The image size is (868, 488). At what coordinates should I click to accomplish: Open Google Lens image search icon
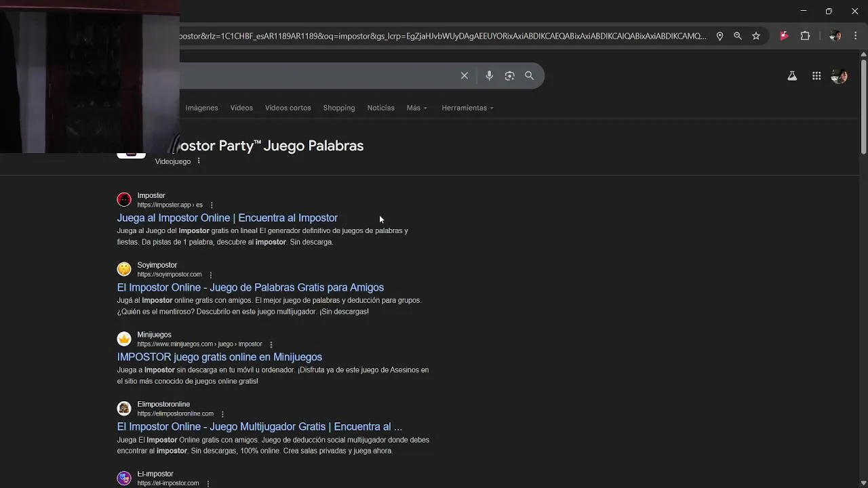click(509, 76)
